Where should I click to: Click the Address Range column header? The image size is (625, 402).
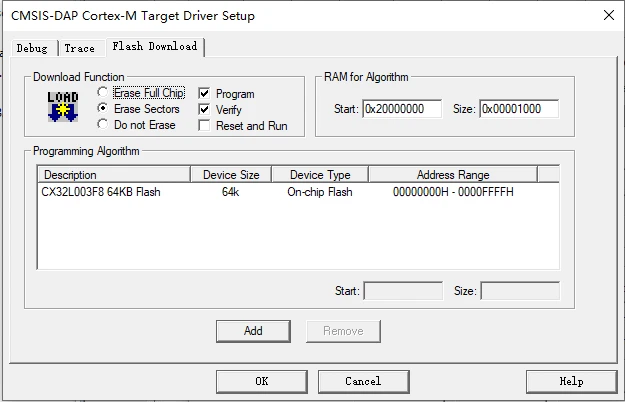453,175
